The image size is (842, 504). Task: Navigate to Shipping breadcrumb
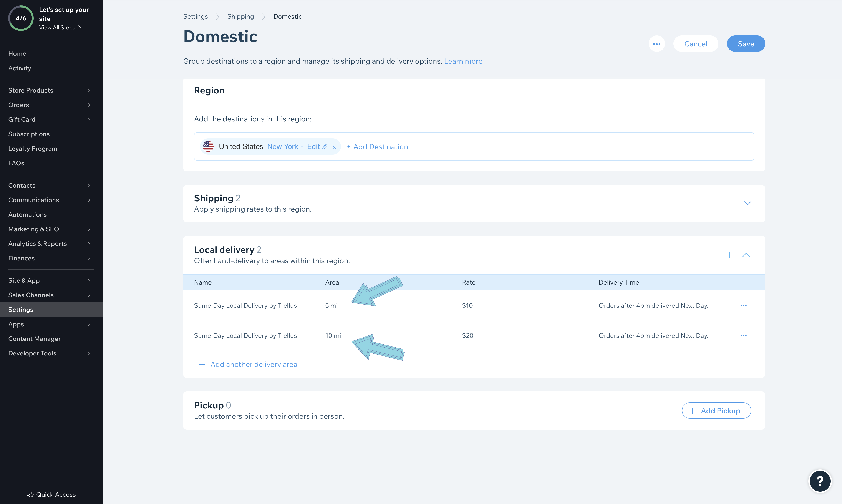[x=240, y=16]
